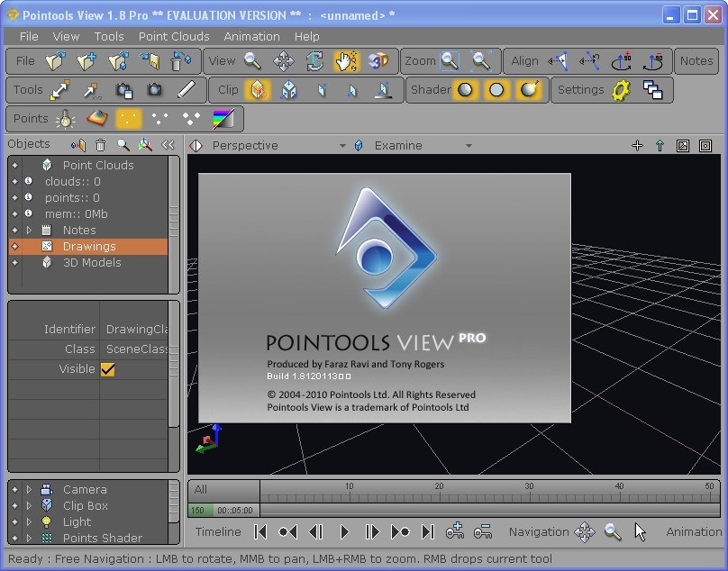
Task: Click the open file folder icon in File toolbar
Action: click(x=55, y=61)
